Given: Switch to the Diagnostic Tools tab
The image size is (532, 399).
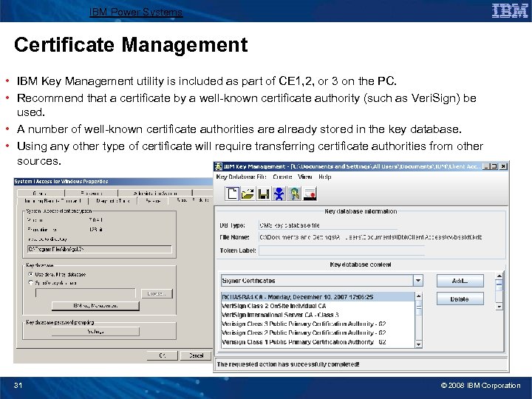Looking at the screenshot, I should (112, 201).
